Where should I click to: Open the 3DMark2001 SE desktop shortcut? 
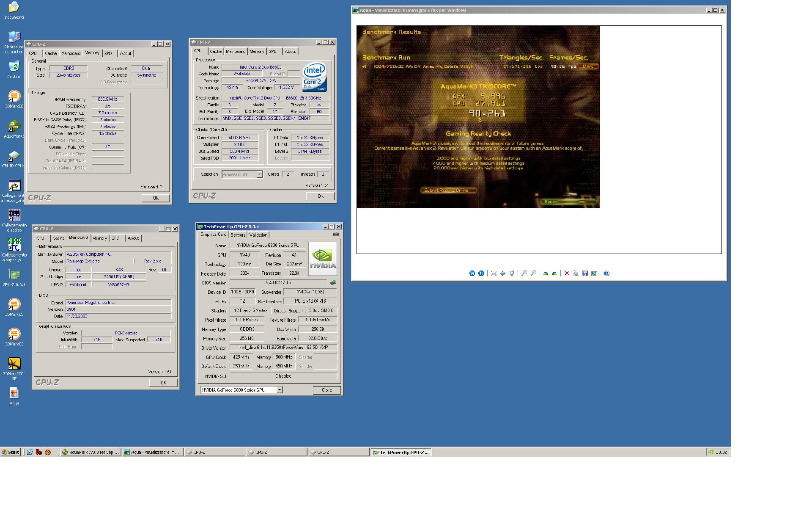point(14,368)
